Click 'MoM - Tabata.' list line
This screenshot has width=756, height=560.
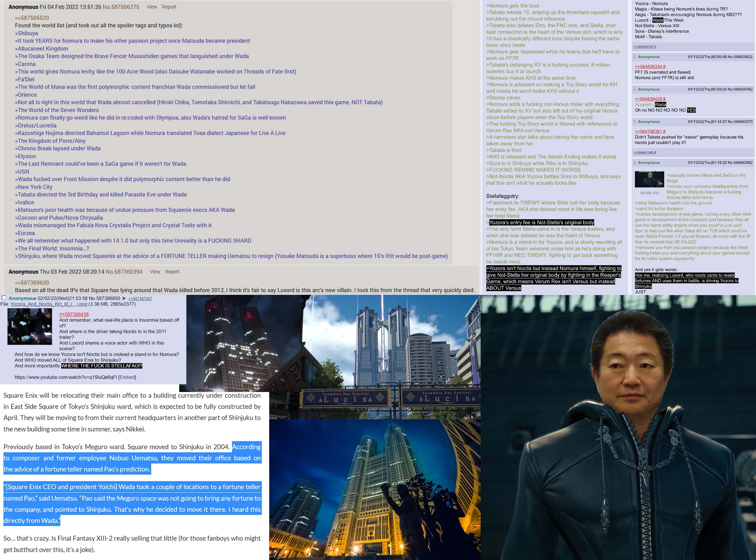[649, 37]
